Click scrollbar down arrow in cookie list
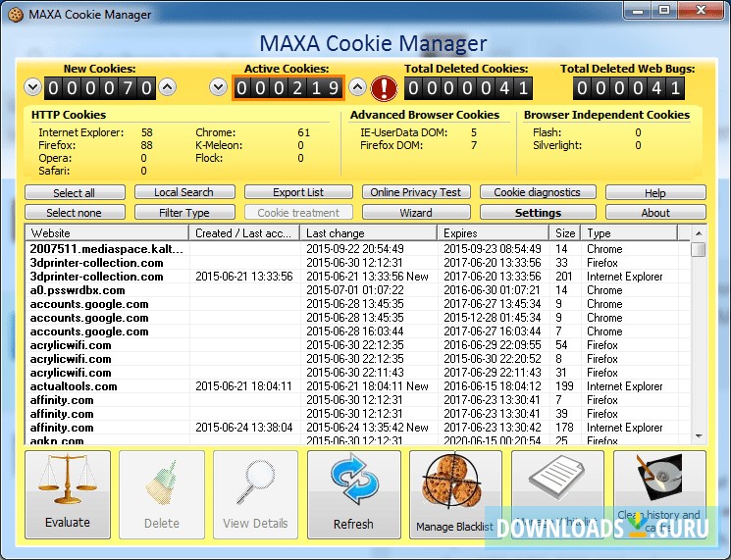The height and width of the screenshot is (560, 731). [x=699, y=436]
